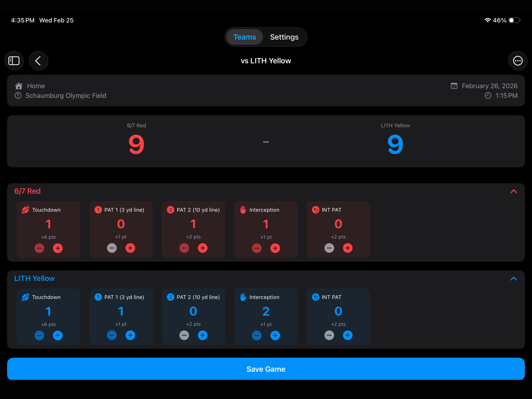The width and height of the screenshot is (532, 399).
Task: Click the red PAT 1 number badge
Action: [98, 210]
